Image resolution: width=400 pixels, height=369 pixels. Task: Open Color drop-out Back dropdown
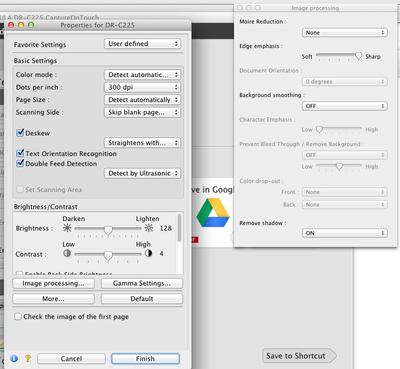click(x=345, y=204)
